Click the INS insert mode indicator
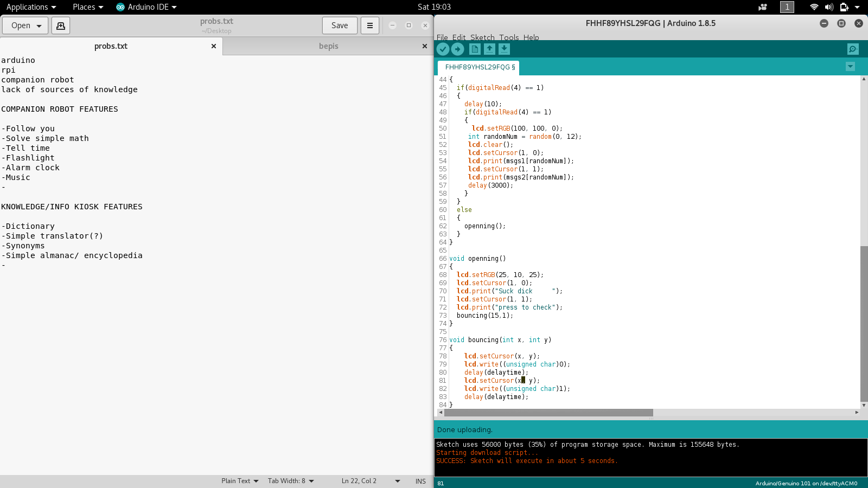 420,481
